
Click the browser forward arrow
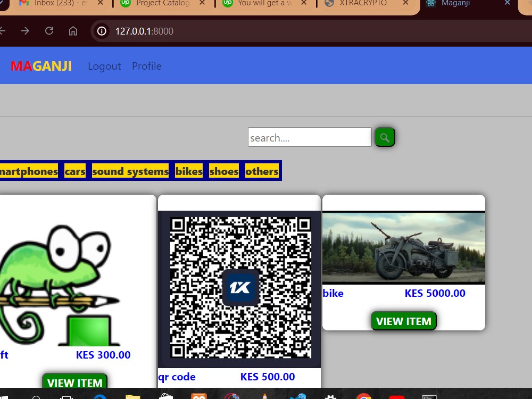pyautogui.click(x=25, y=31)
